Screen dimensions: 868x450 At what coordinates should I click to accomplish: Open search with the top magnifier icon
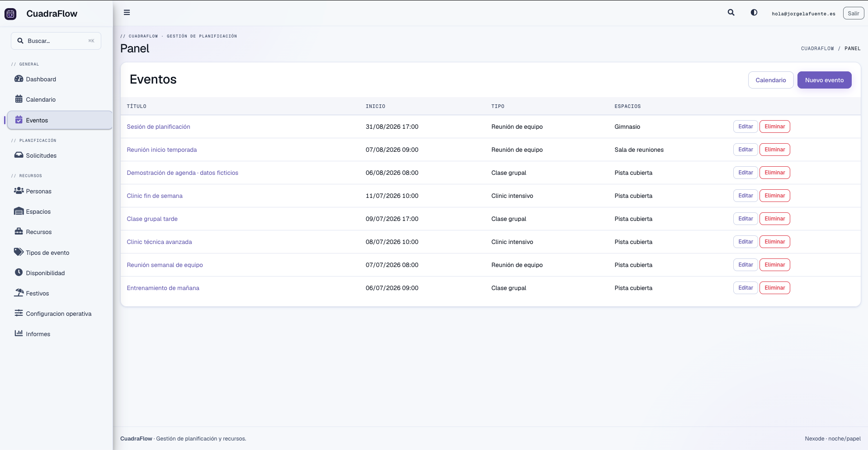[x=731, y=13]
